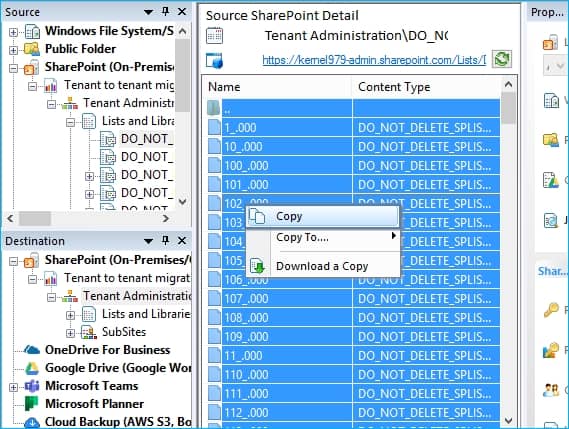569x429 pixels.
Task: Expand the SubSites node
Action: coord(70,333)
